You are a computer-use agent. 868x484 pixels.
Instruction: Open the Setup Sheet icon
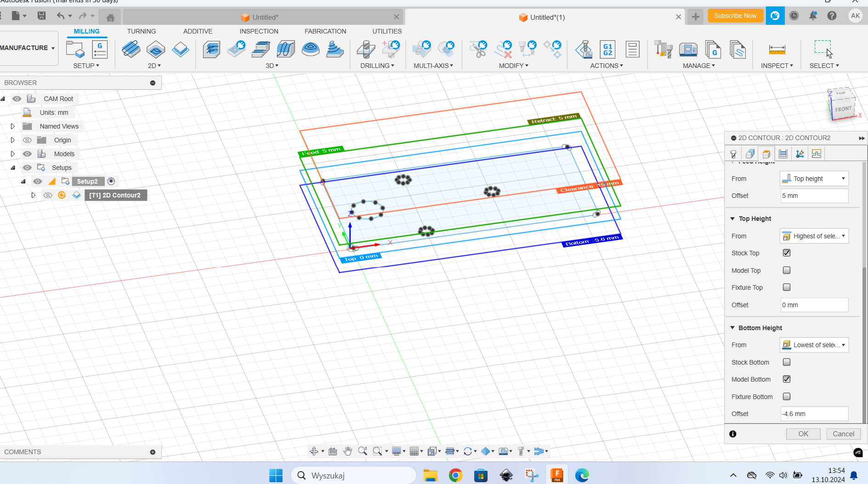[x=632, y=49]
